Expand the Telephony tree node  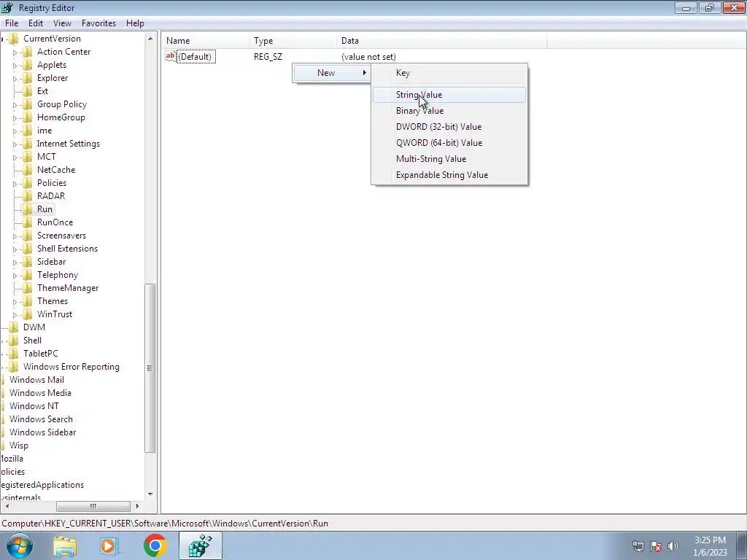click(x=15, y=275)
